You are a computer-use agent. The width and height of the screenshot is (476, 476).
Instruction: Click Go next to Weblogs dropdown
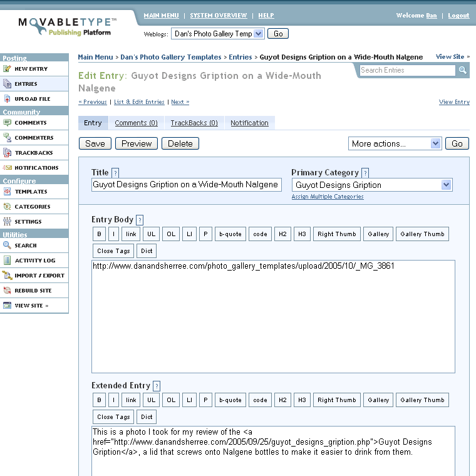coord(278,34)
